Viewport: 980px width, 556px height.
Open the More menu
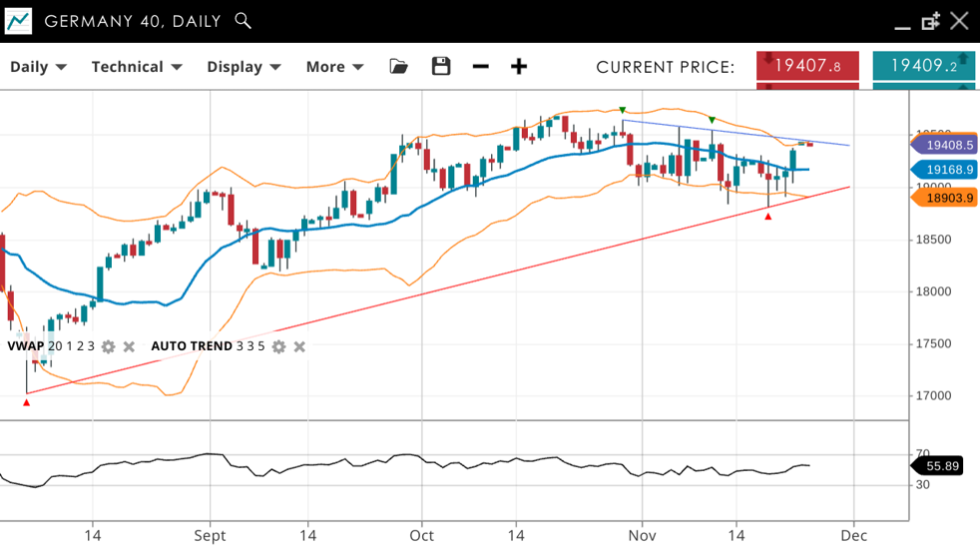click(x=334, y=67)
